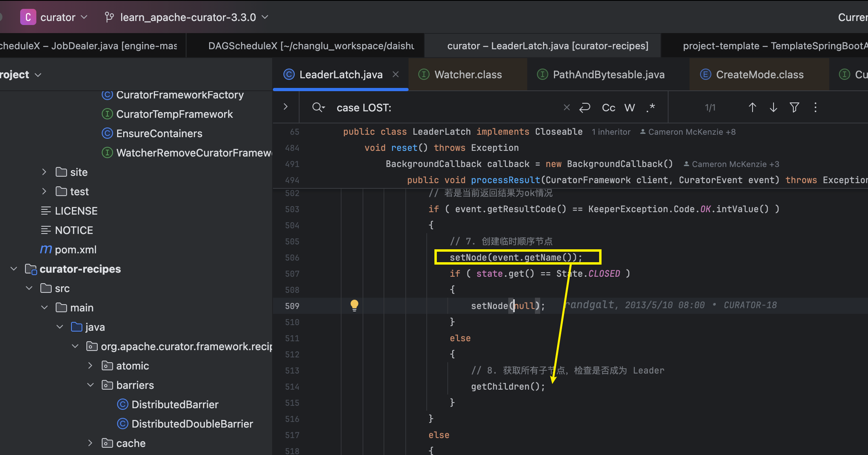Click into the case LOST: search field
This screenshot has height=455, width=868.
pos(444,108)
